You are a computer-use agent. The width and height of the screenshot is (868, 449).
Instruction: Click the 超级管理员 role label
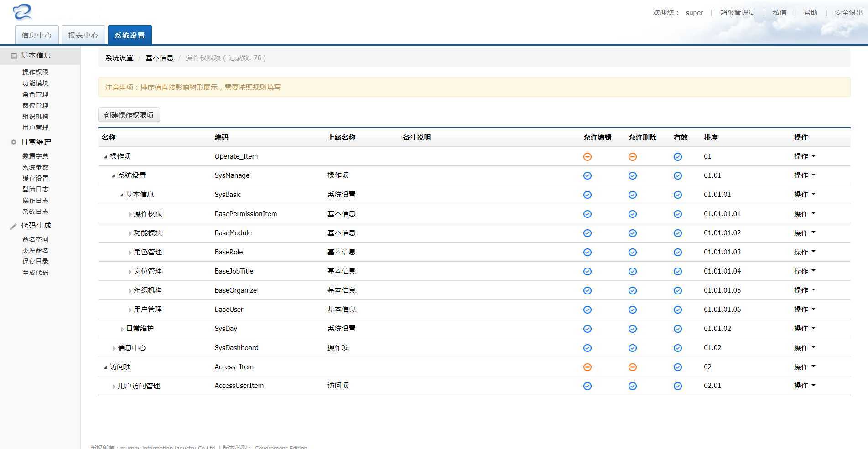(x=737, y=13)
